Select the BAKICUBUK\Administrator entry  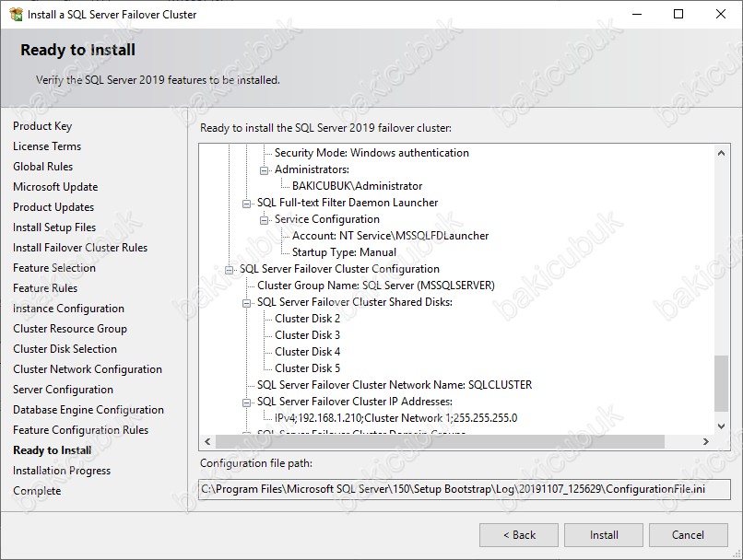358,186
